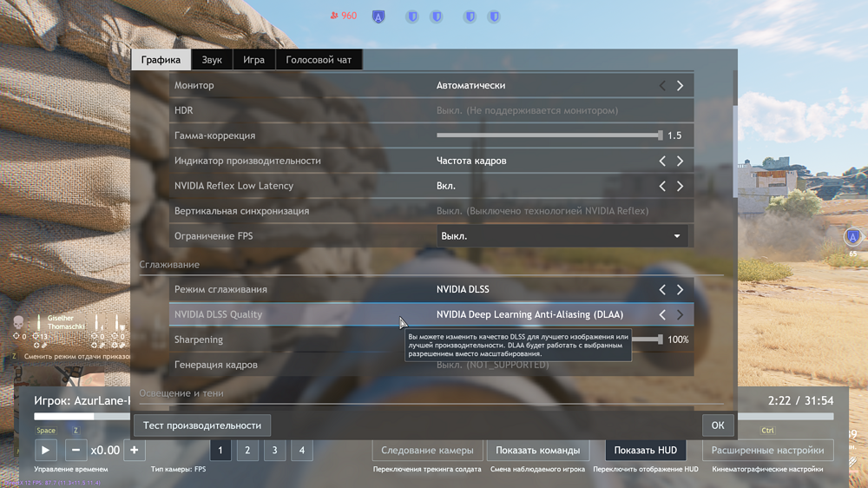The image size is (868, 488).
Task: Open Расширенные настройки
Action: tap(768, 451)
